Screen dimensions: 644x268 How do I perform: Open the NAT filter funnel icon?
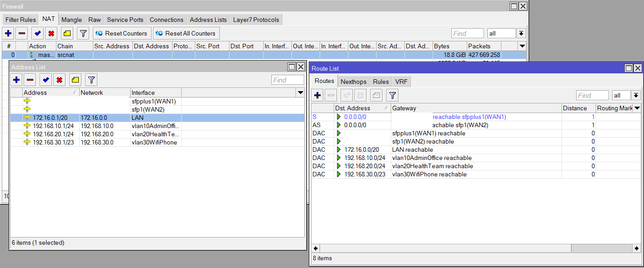pyautogui.click(x=82, y=33)
